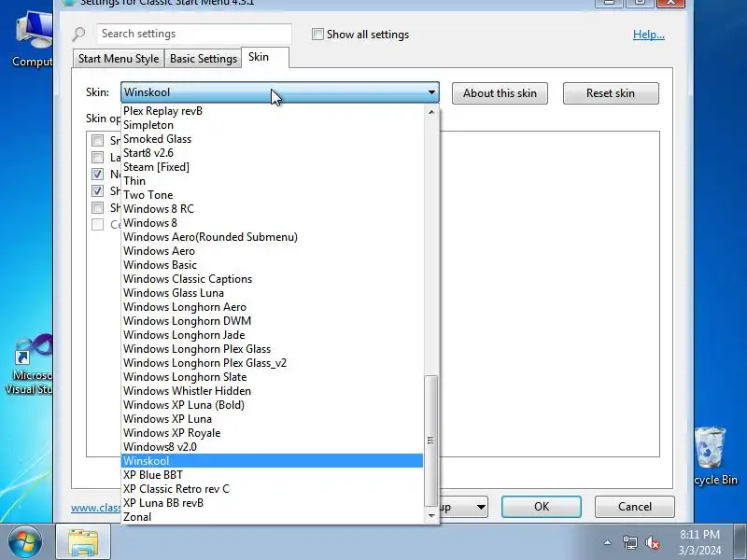Enable the Show all settings checkbox

pos(317,35)
